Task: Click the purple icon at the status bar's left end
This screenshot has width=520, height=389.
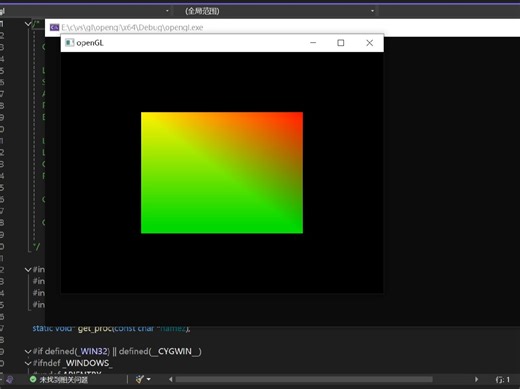Action: [10, 379]
